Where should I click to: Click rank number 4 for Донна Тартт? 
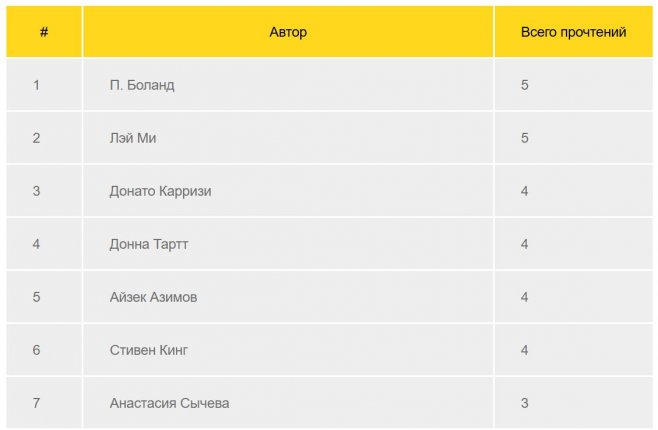(36, 244)
